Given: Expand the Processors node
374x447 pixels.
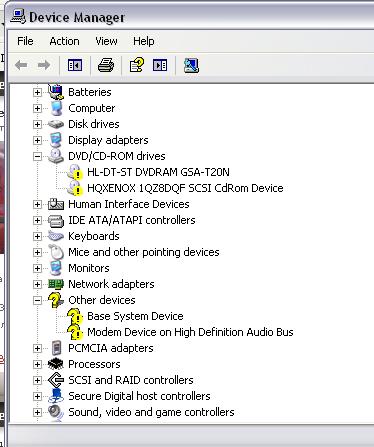Looking at the screenshot, I should 37,364.
